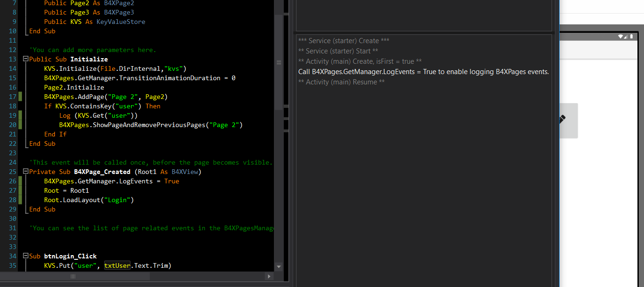Click the 'End Sub' on line 29
Screen dimensions: 644x287
point(42,209)
